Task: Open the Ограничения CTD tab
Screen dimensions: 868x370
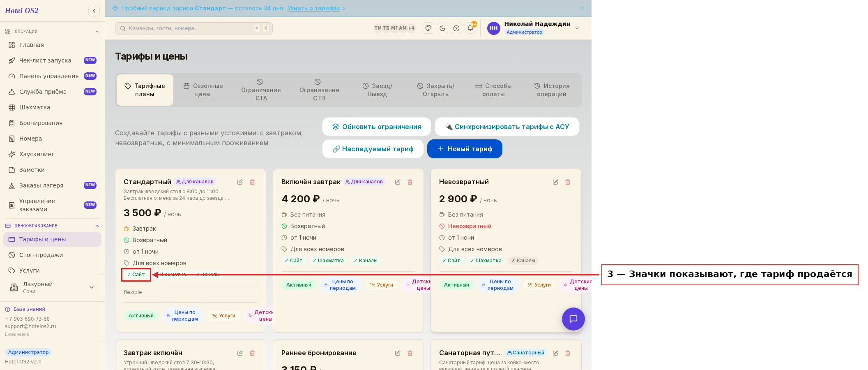Action: [319, 90]
